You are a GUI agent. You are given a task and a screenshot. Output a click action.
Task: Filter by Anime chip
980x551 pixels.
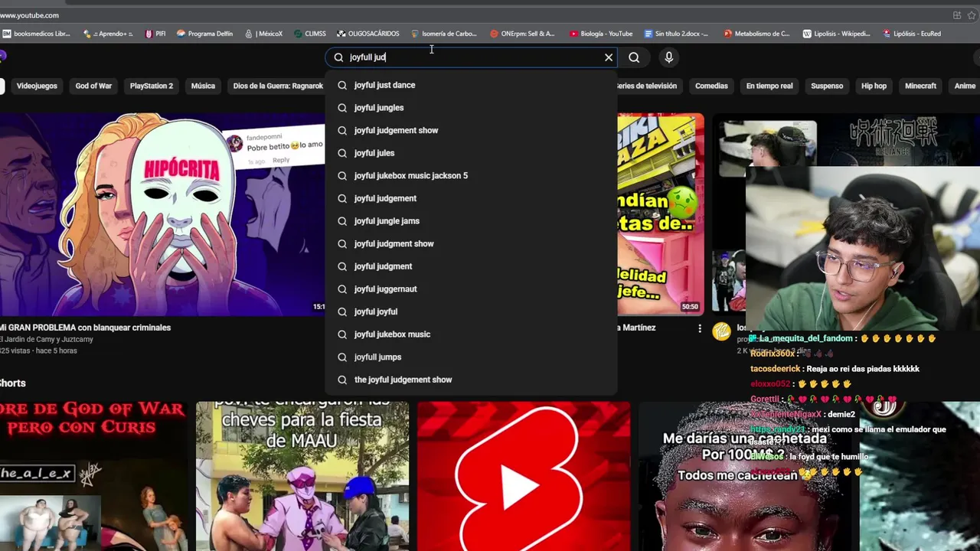pyautogui.click(x=965, y=86)
